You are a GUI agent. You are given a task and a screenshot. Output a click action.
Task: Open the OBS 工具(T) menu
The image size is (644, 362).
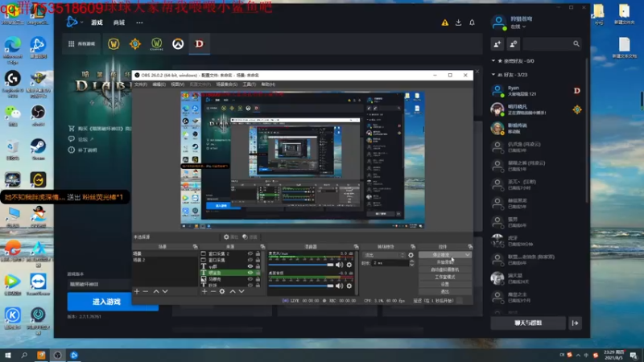coord(249,84)
